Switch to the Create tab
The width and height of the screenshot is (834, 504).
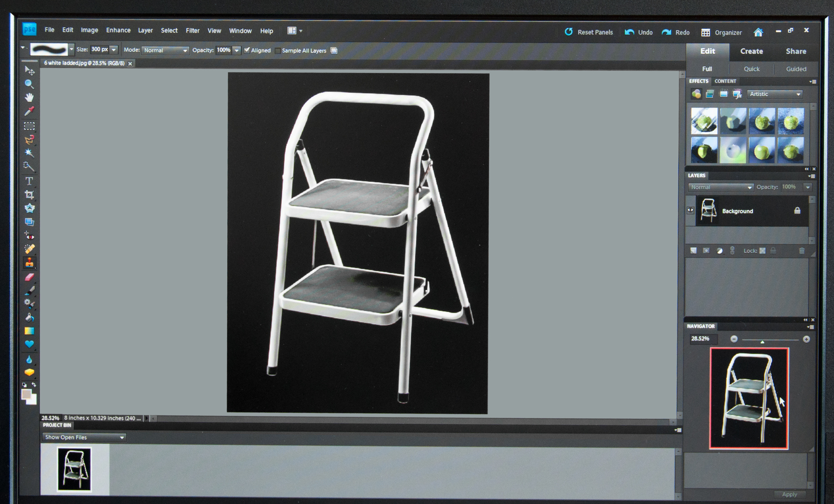point(751,51)
